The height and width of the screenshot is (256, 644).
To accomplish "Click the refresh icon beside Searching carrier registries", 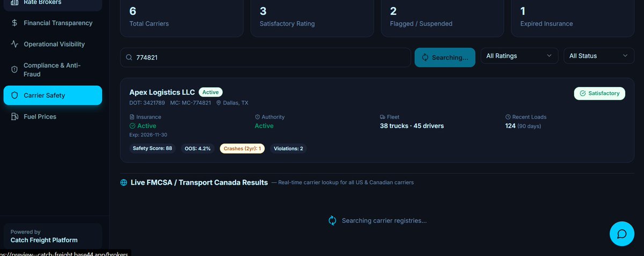I will pos(332,221).
